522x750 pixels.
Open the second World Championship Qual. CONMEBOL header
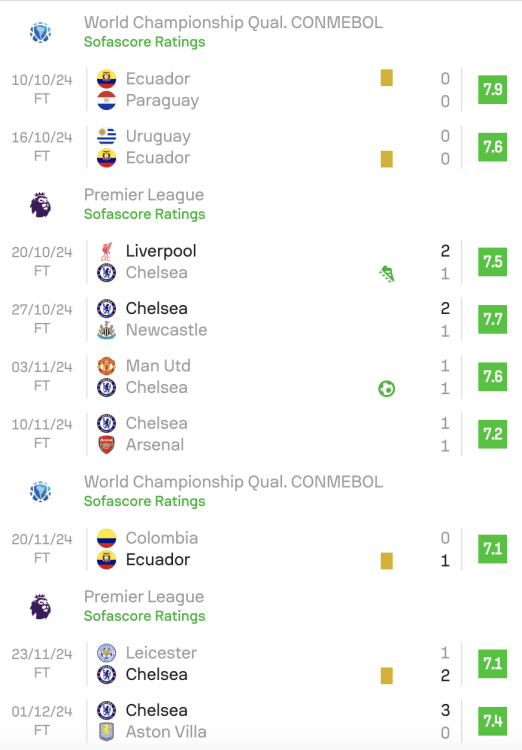point(233,482)
